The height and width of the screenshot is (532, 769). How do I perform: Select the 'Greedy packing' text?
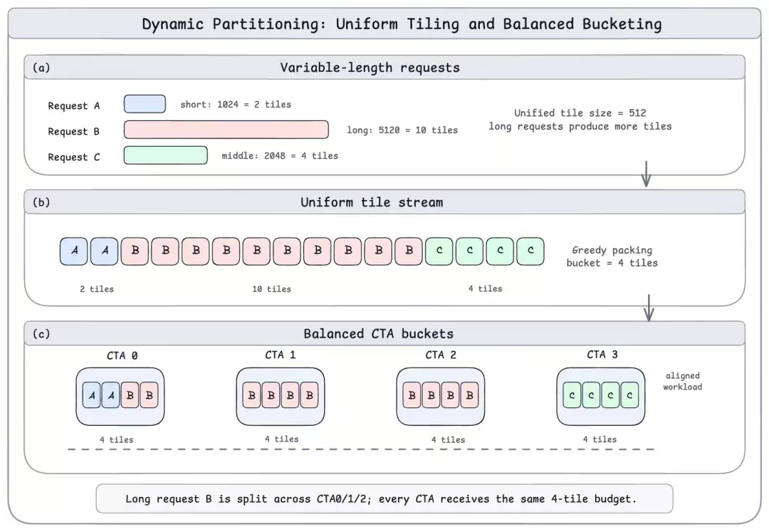pyautogui.click(x=612, y=251)
